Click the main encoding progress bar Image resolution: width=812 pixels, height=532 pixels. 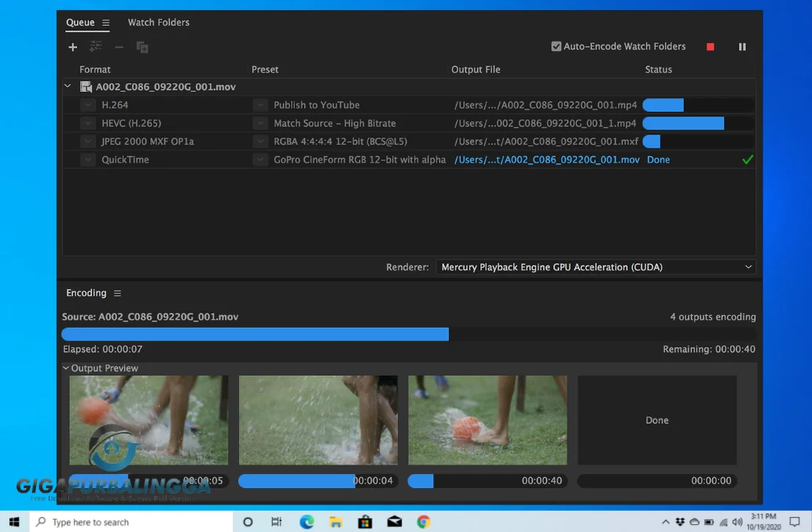point(409,334)
